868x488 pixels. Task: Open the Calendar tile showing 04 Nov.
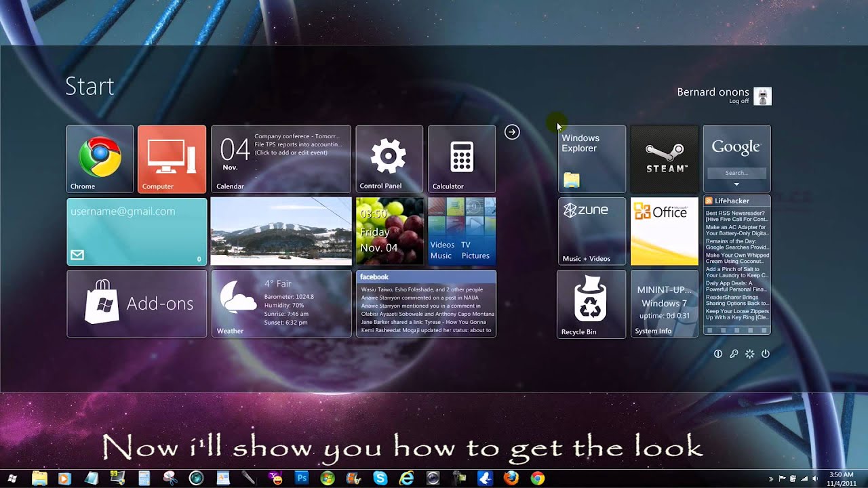[x=281, y=159]
